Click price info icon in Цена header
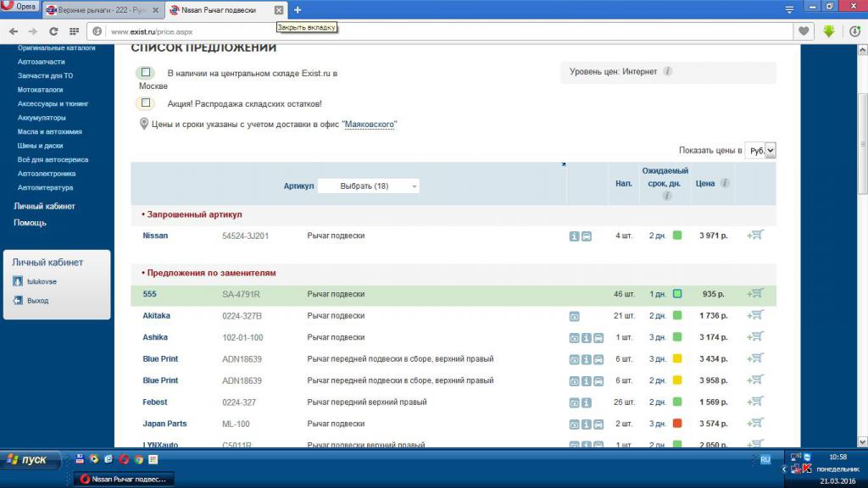The height and width of the screenshot is (488, 868). [725, 183]
